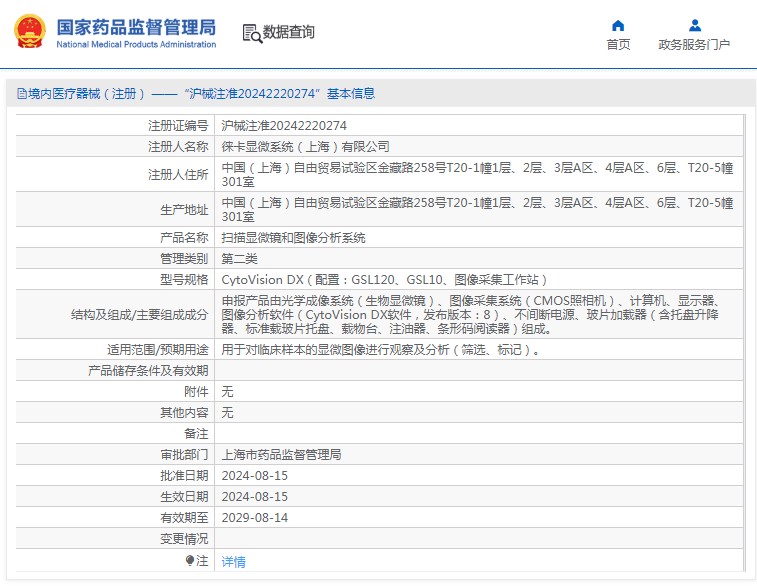
Task: Click the 批准日期 label
Action: pos(184,475)
